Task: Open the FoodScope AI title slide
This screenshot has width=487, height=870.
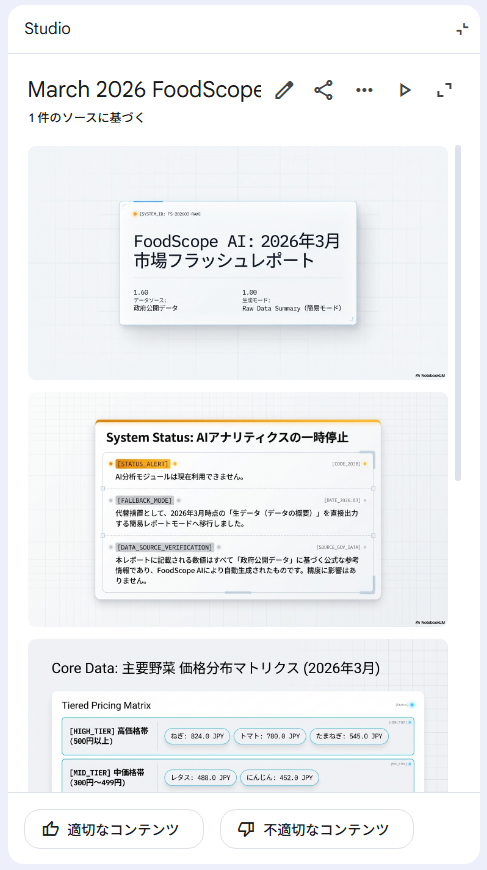Action: point(238,263)
